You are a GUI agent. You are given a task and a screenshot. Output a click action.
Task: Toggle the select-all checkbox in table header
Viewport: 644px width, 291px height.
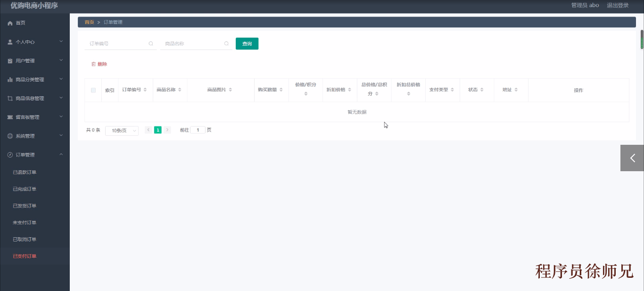93,90
